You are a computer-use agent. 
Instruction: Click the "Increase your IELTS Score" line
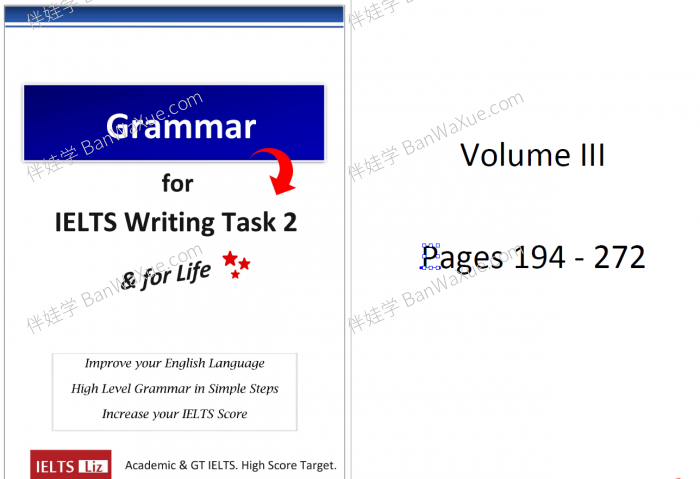pyautogui.click(x=175, y=414)
